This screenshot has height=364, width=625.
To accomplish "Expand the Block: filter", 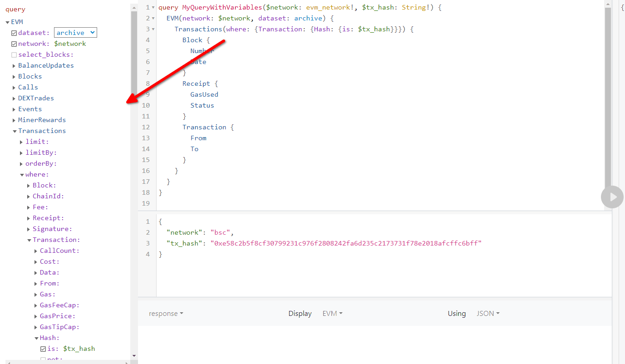I will [29, 186].
